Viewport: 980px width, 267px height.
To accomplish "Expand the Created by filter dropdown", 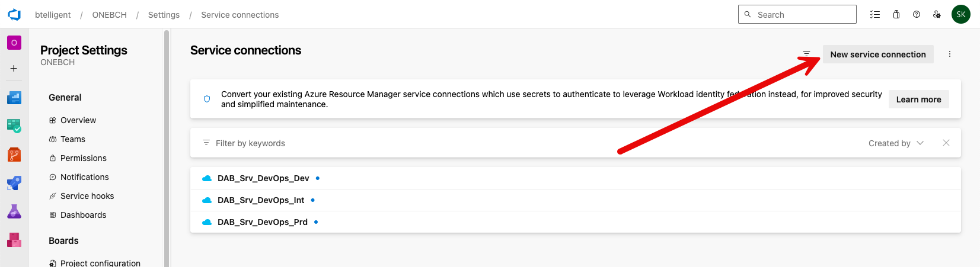I will pyautogui.click(x=896, y=143).
